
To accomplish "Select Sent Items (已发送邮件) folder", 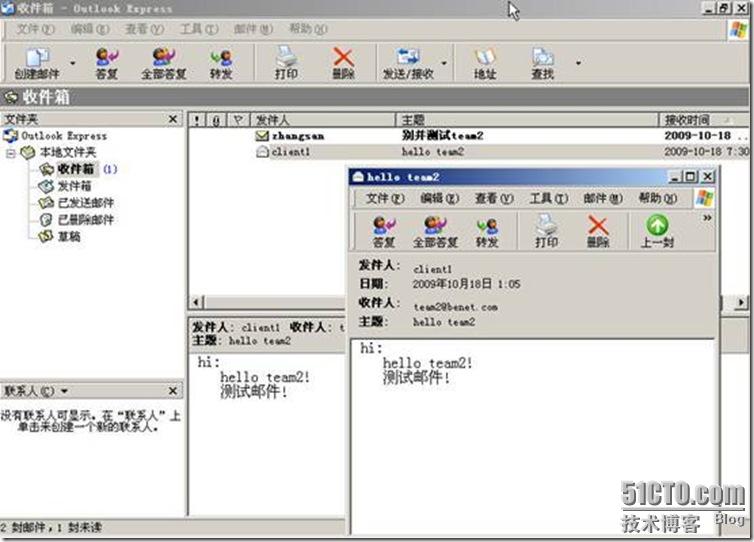I will click(86, 202).
